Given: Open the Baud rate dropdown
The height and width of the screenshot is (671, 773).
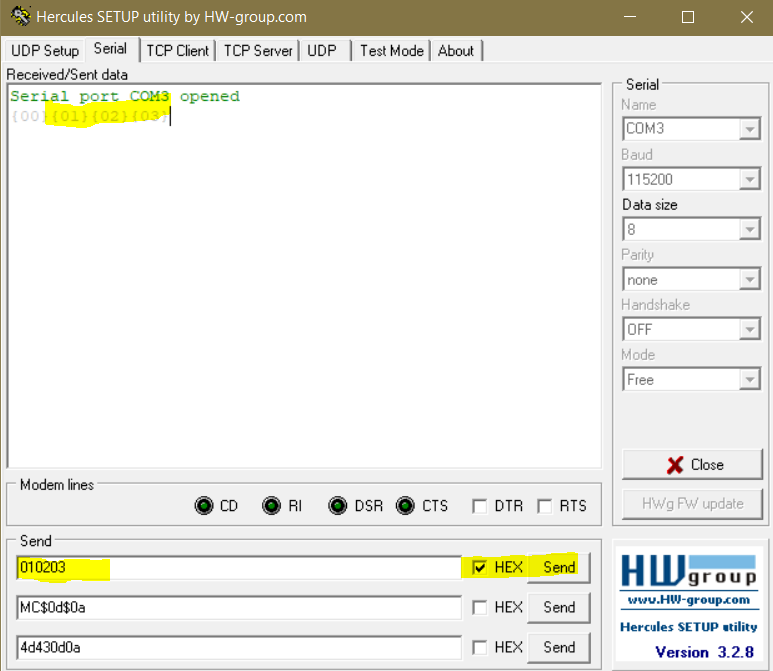Looking at the screenshot, I should pos(750,179).
